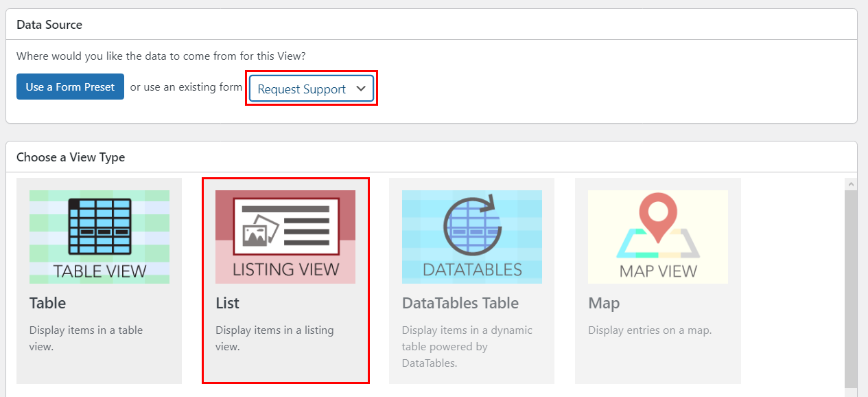This screenshot has height=397, width=868.
Task: Click the scrollbar up arrow on view type panel
Action: pos(851,184)
